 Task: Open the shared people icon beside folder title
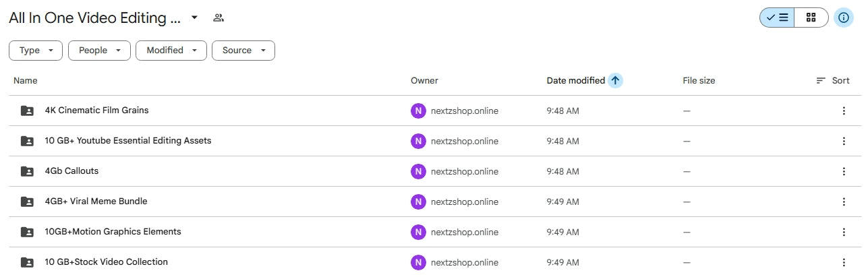[218, 18]
